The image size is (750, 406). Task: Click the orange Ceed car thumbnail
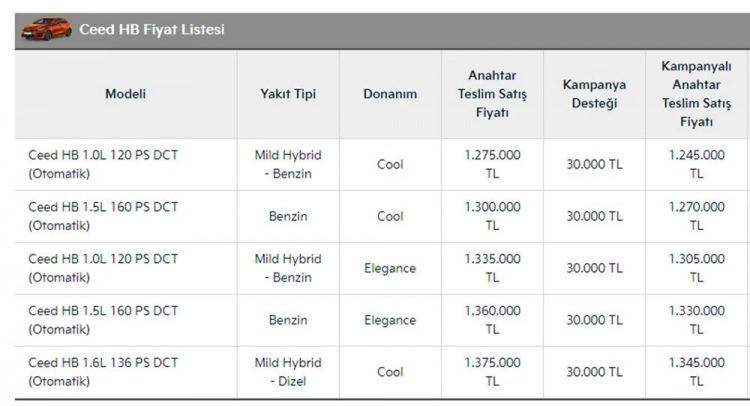(46, 29)
